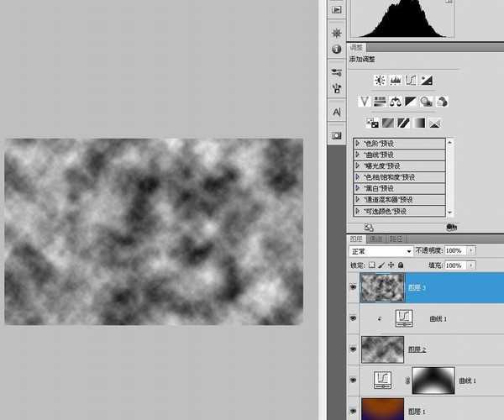The image size is (504, 420).
Task: Enable the lock all icon
Action: coord(400,265)
